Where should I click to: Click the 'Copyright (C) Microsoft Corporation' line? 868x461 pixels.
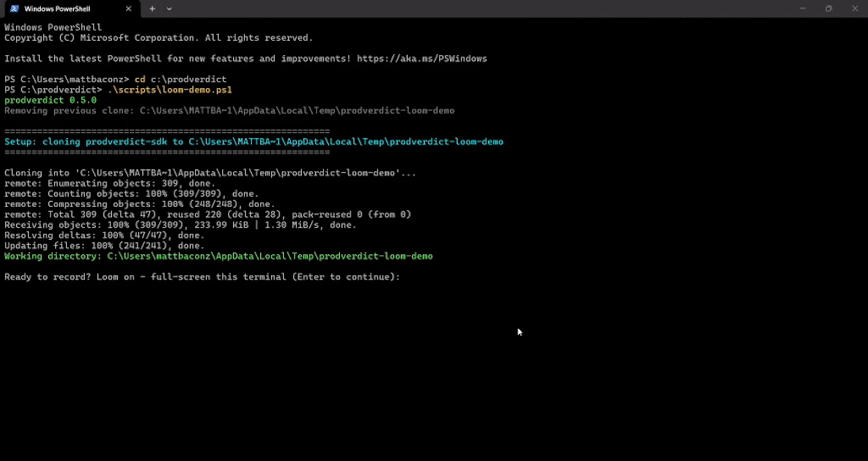pos(159,38)
